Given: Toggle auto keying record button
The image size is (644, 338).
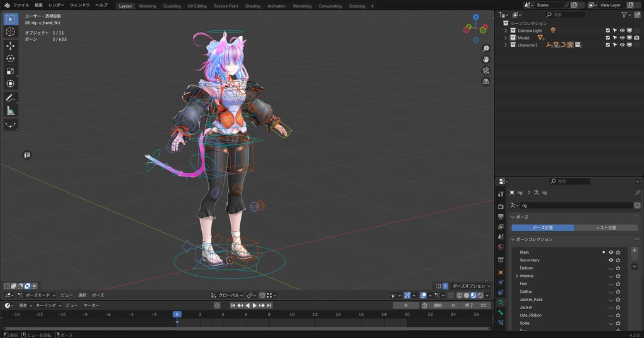Looking at the screenshot, I should point(217,305).
